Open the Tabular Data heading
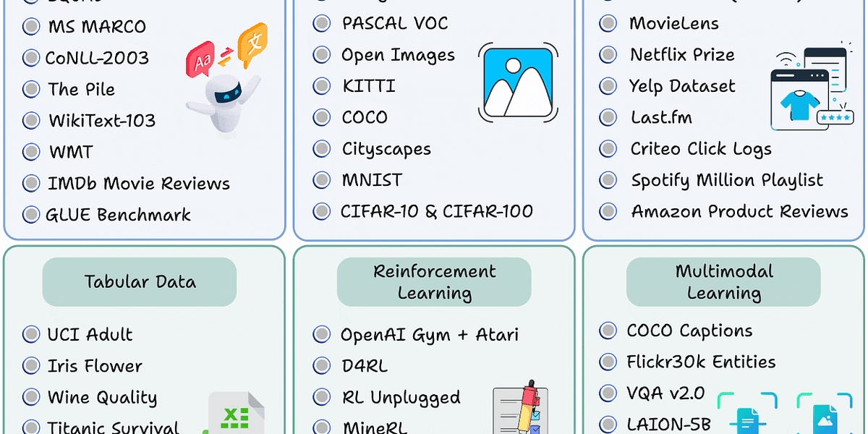868x434 pixels. click(x=140, y=281)
